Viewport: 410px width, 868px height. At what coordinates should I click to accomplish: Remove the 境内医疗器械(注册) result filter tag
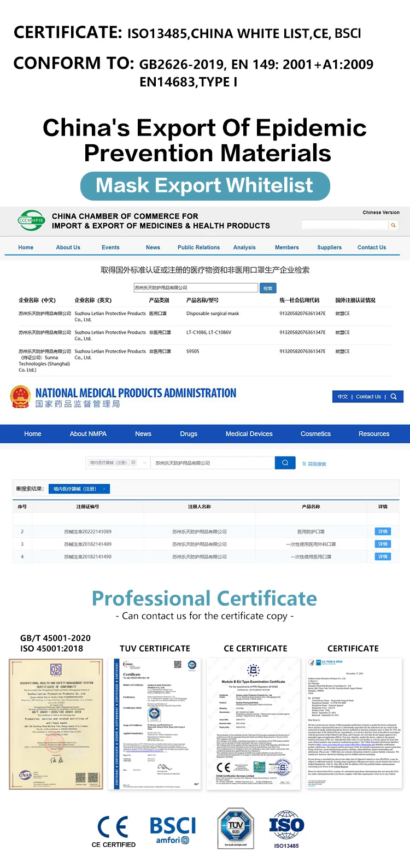(104, 489)
